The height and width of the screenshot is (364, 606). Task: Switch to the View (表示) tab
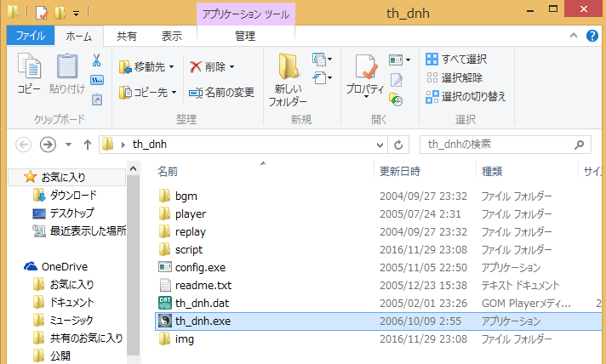click(172, 37)
